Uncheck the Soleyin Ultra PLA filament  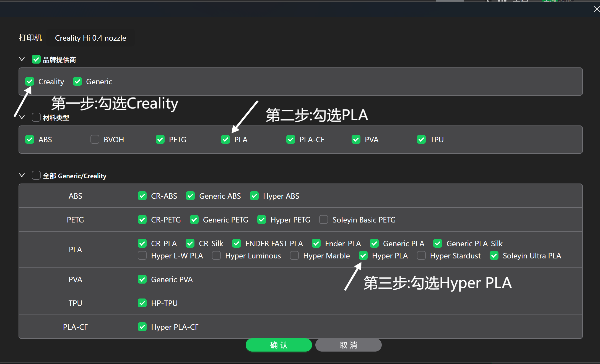[x=494, y=256]
